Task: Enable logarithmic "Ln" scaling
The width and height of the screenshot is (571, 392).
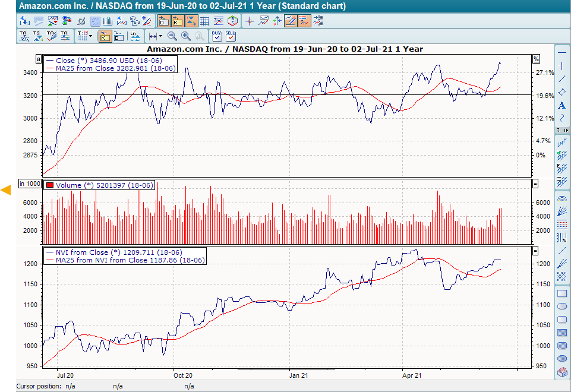Action: click(135, 36)
